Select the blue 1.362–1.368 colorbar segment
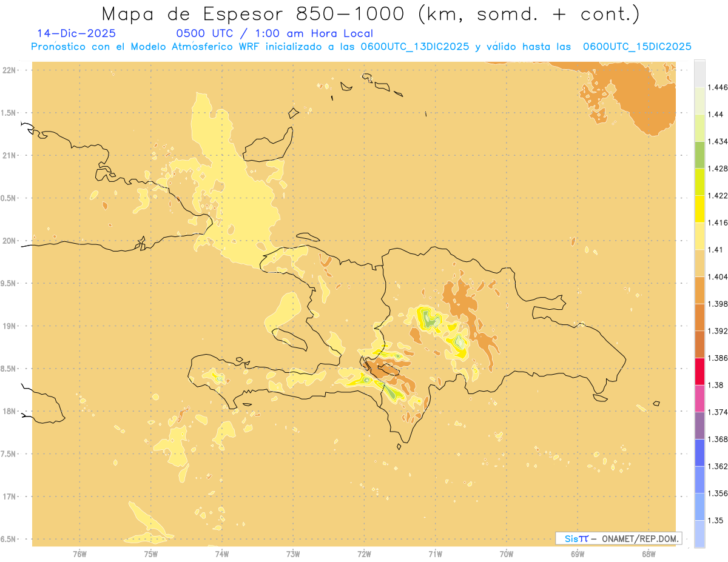The height and width of the screenshot is (562, 728). point(699,453)
